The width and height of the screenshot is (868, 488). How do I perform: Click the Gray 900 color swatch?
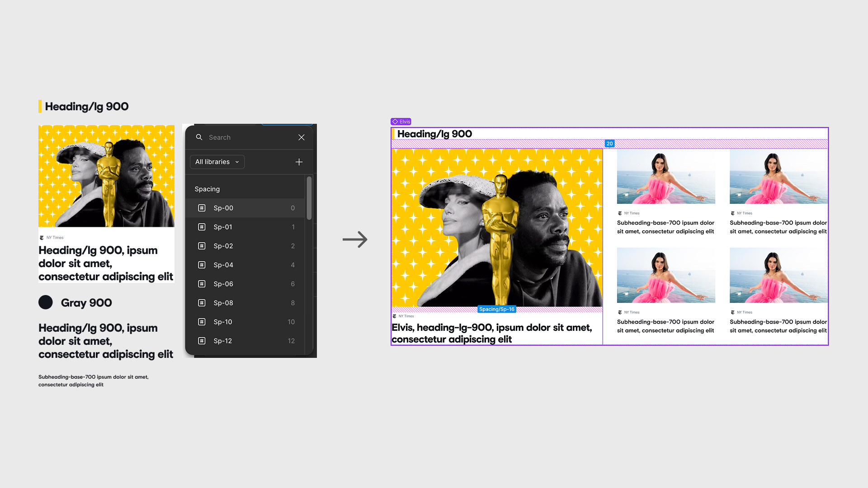click(x=46, y=302)
